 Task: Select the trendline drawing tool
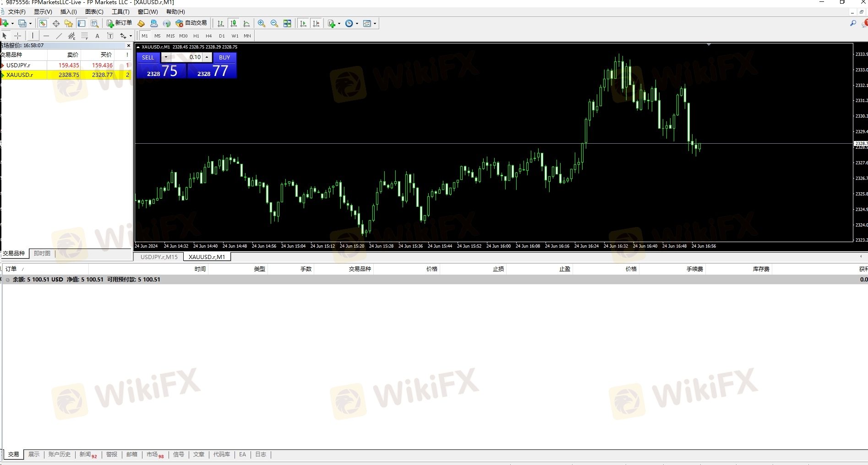tap(59, 36)
